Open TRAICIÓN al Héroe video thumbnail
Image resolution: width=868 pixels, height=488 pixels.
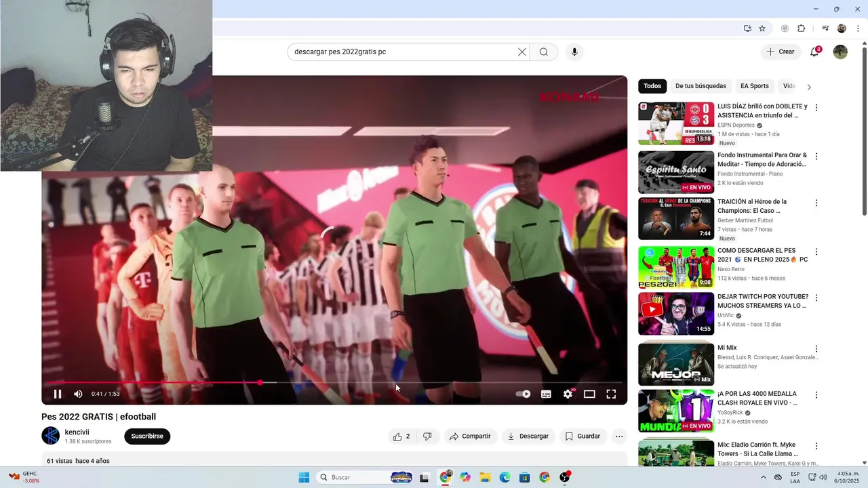676,219
